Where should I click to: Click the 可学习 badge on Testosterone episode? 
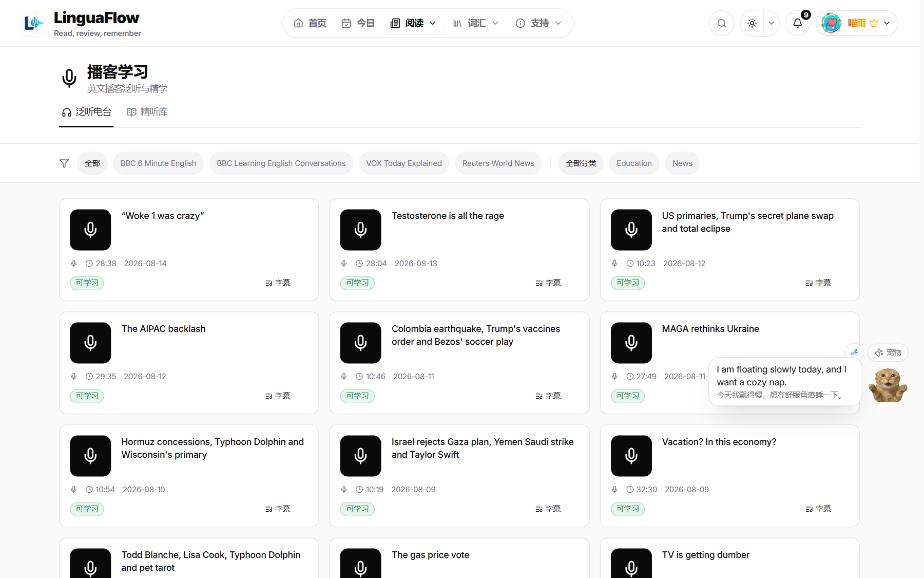357,283
